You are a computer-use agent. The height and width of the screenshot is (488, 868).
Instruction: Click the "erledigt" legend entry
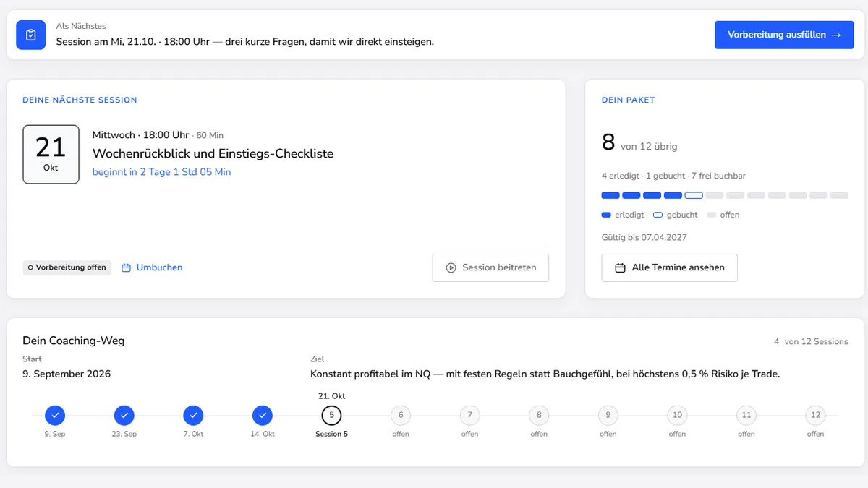[623, 215]
